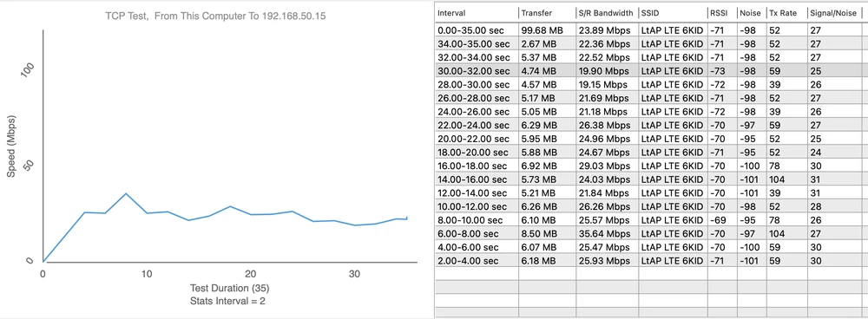Select the 14.00-16.00 sec interval cell
This screenshot has width=868, height=319.
(477, 179)
